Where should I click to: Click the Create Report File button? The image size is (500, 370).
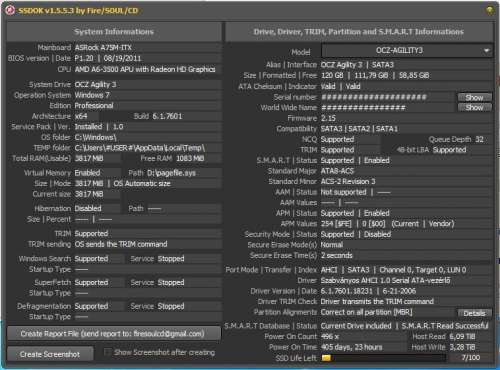[114, 333]
